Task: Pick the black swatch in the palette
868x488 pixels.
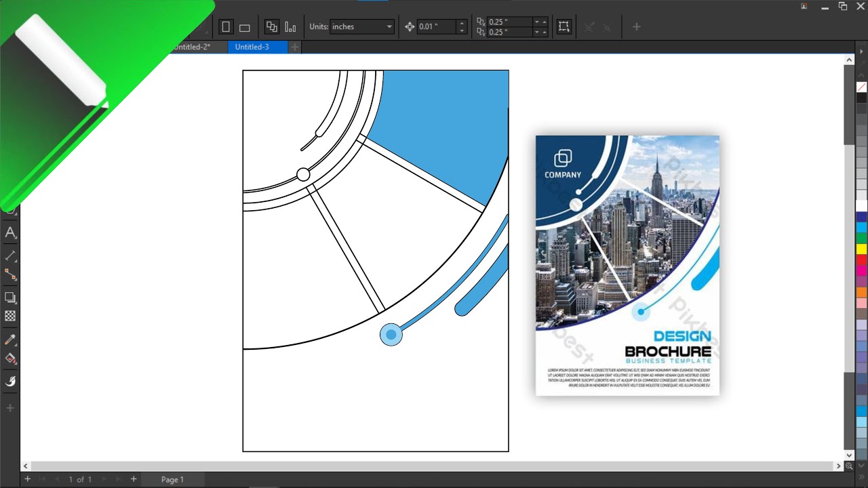Action: point(861,98)
